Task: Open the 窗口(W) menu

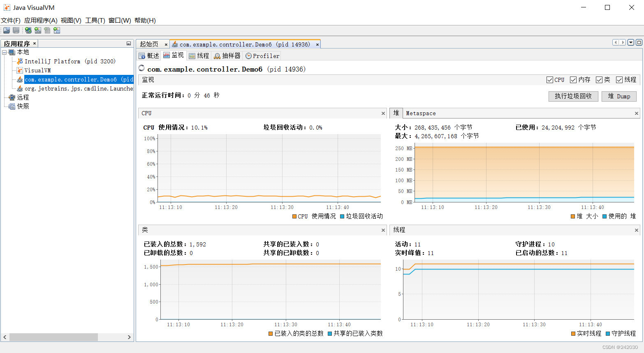Action: [x=120, y=21]
